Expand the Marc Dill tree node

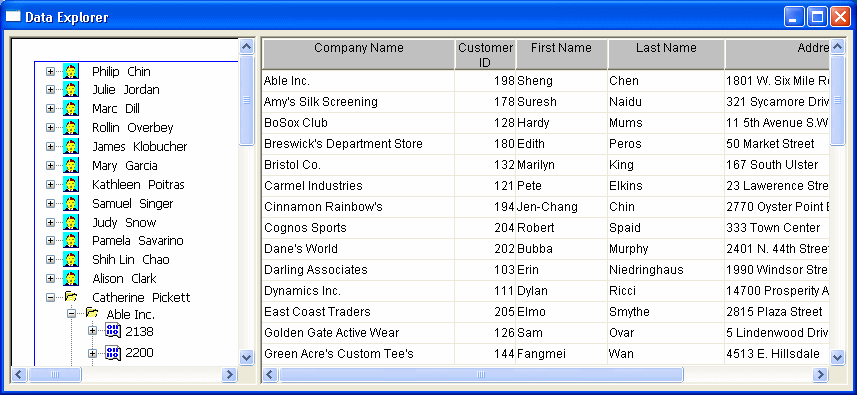[x=50, y=108]
